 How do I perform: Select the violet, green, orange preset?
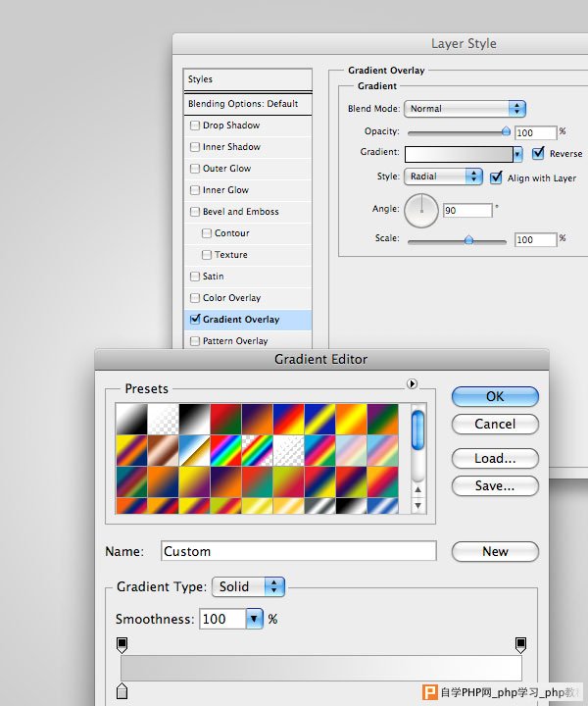tap(382, 420)
